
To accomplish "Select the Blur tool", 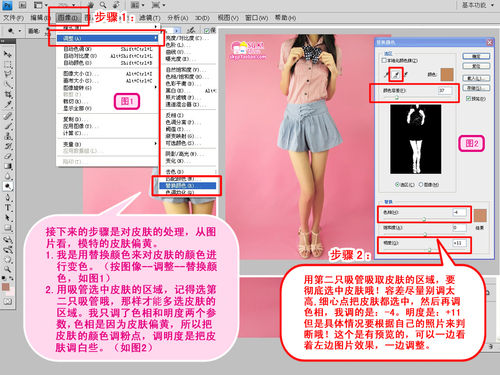I will [x=7, y=176].
